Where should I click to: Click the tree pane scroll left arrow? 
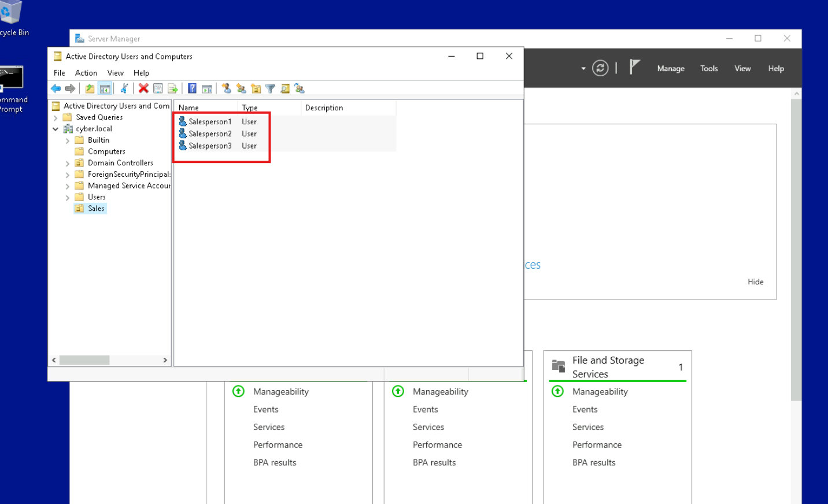54,360
